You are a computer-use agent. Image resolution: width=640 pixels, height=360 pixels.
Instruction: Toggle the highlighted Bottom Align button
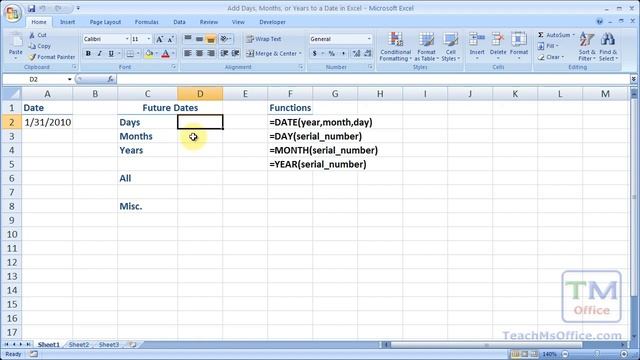click(x=211, y=39)
